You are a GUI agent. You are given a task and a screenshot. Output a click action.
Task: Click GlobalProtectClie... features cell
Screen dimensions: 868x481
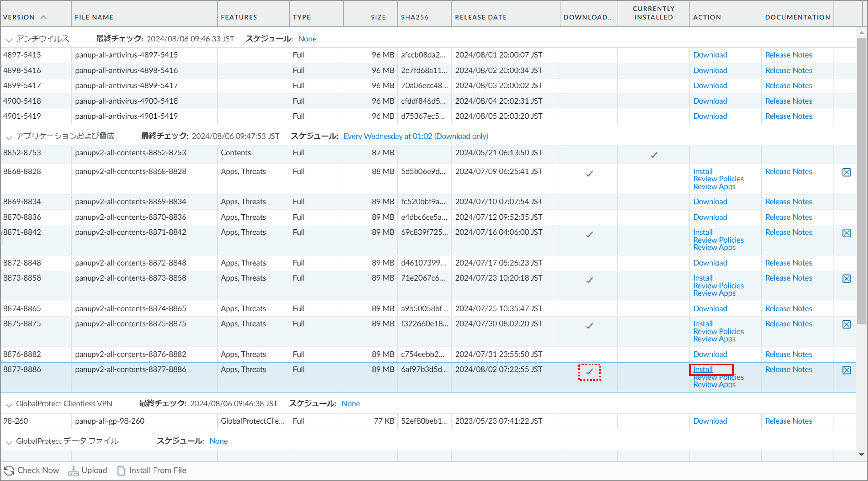pyautogui.click(x=253, y=421)
